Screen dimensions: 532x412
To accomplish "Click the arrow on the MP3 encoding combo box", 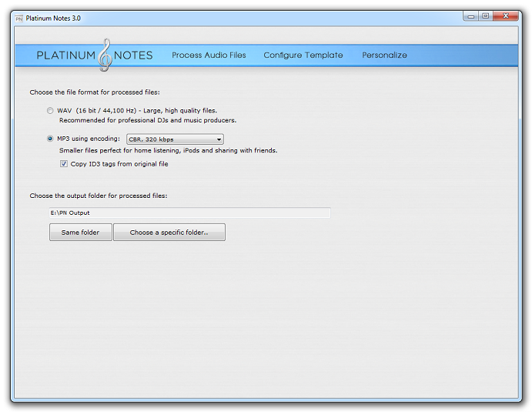I will click(x=219, y=139).
